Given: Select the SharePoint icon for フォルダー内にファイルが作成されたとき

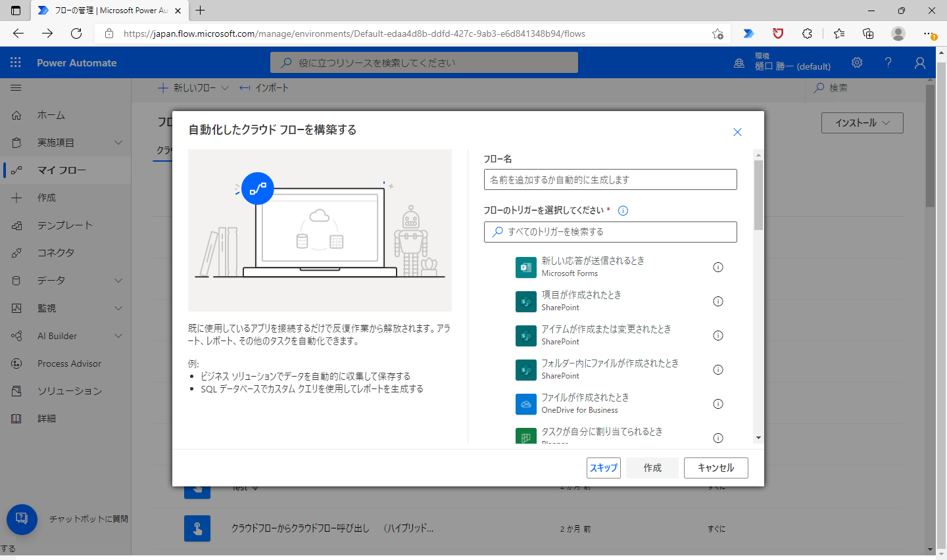Looking at the screenshot, I should coord(526,370).
